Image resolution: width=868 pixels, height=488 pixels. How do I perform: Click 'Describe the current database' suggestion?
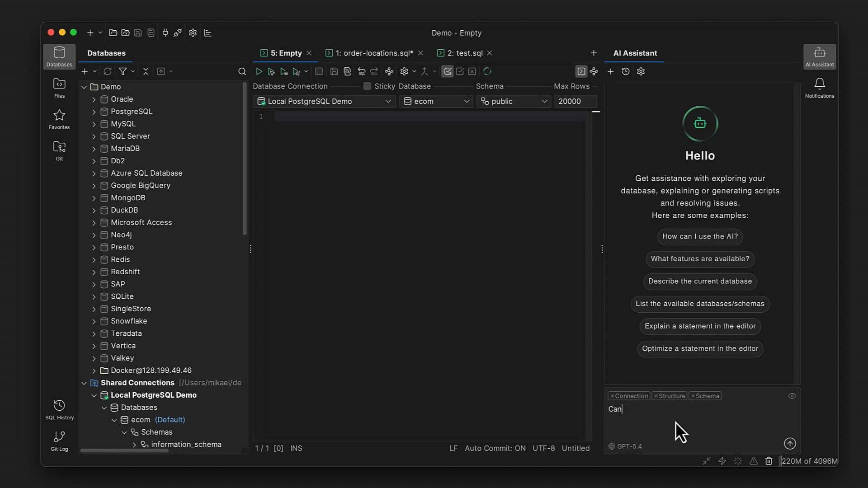point(700,281)
